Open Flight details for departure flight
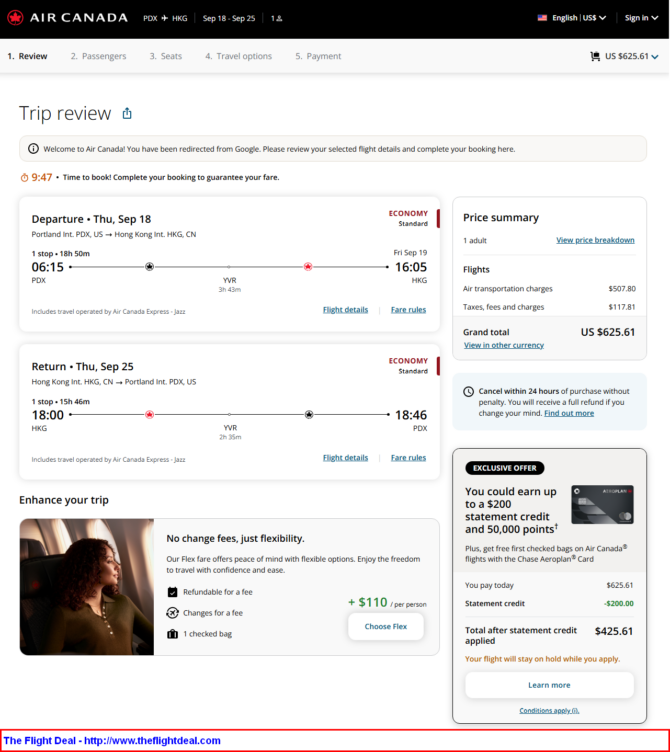The image size is (670, 752). tap(345, 310)
